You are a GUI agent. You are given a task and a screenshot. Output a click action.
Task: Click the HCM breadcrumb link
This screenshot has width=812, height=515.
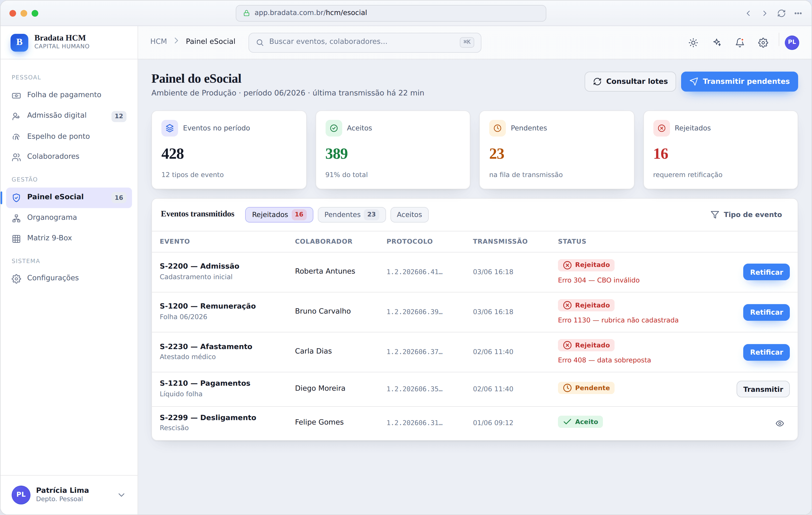coord(158,42)
